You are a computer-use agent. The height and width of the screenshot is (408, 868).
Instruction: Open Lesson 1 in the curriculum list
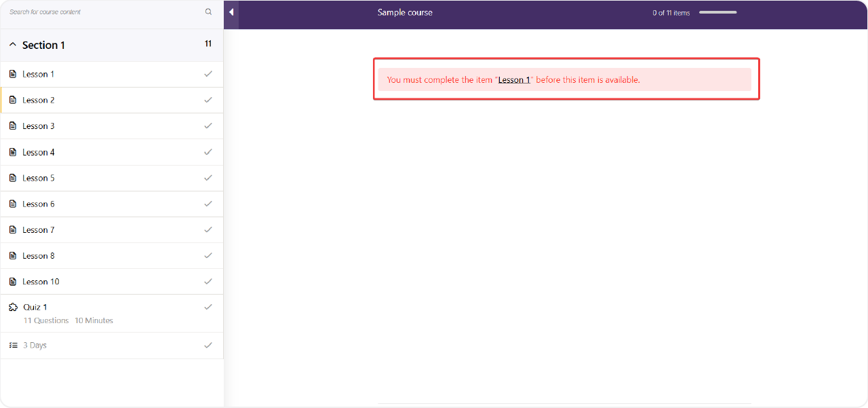pos(111,74)
